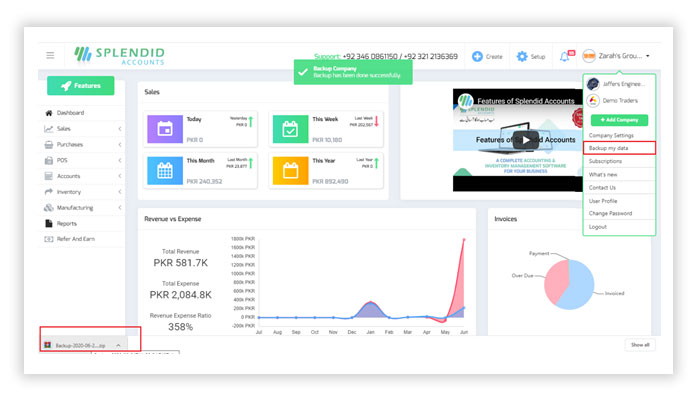Click the green This Week calendar icon
Screen dimensions: 700x396
[x=290, y=129]
